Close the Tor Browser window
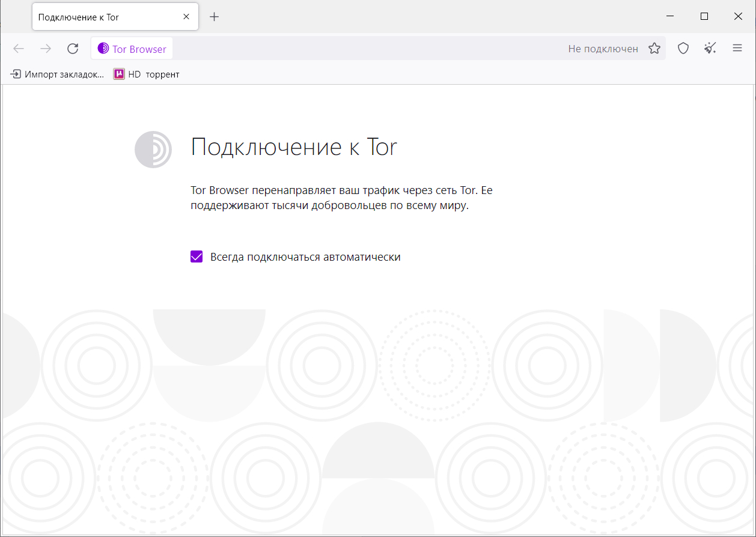This screenshot has height=537, width=756. point(739,16)
